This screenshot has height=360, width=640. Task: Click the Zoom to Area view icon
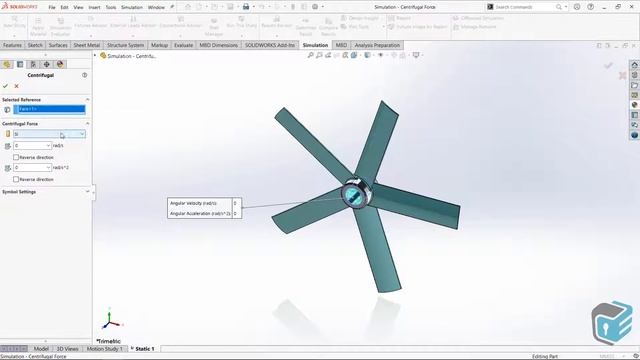319,55
